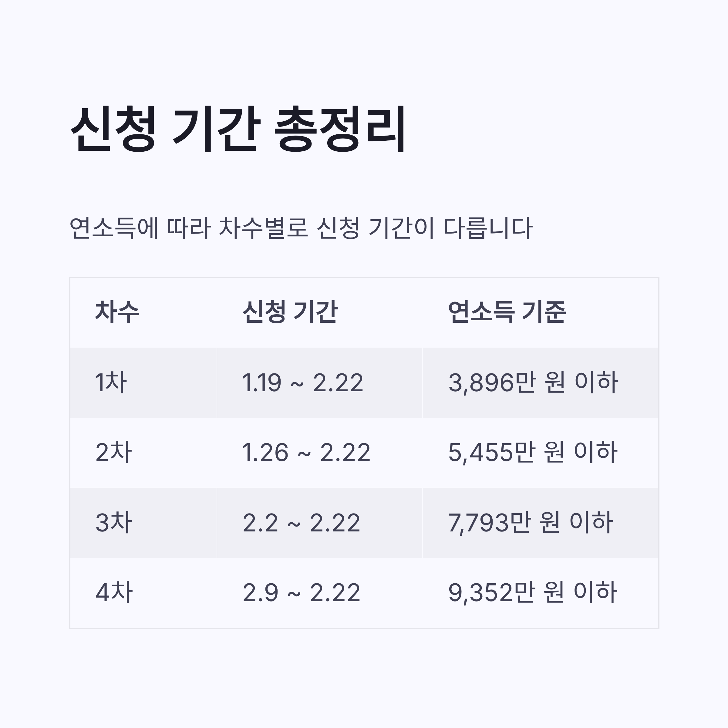Click the word 총정리 in the heading
728x728 pixels.
point(340,129)
